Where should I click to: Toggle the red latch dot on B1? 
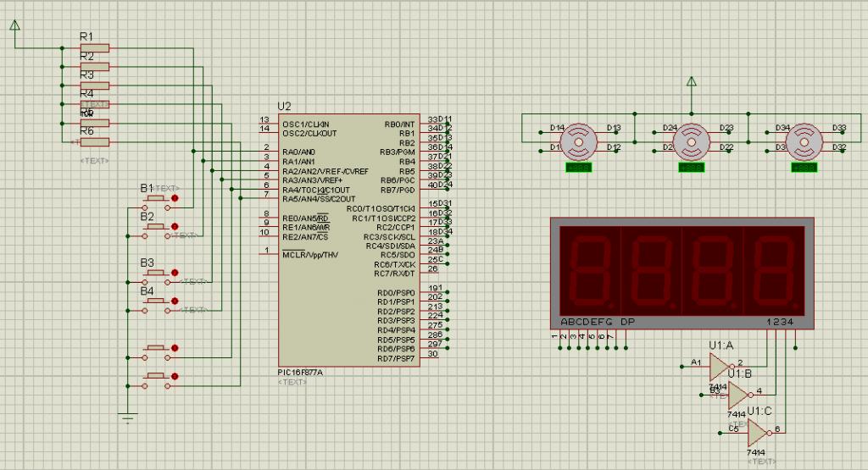(x=175, y=198)
